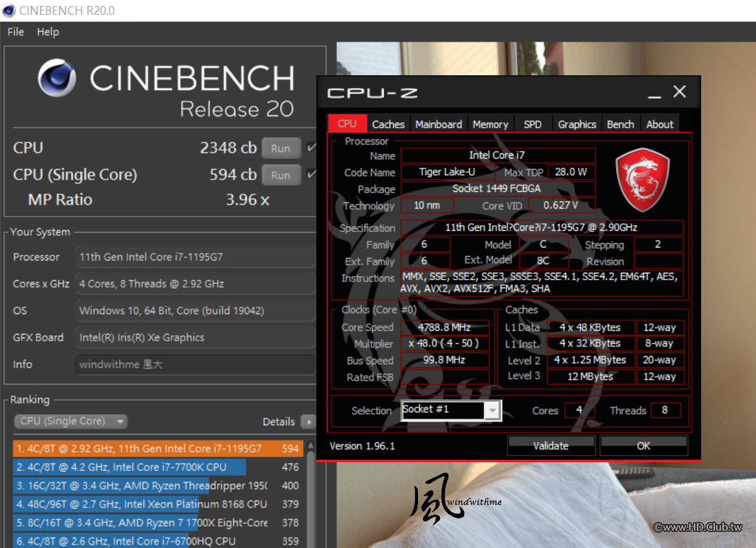Select ranking row 1 i7-1195G7
756x548 pixels.
coord(158,449)
